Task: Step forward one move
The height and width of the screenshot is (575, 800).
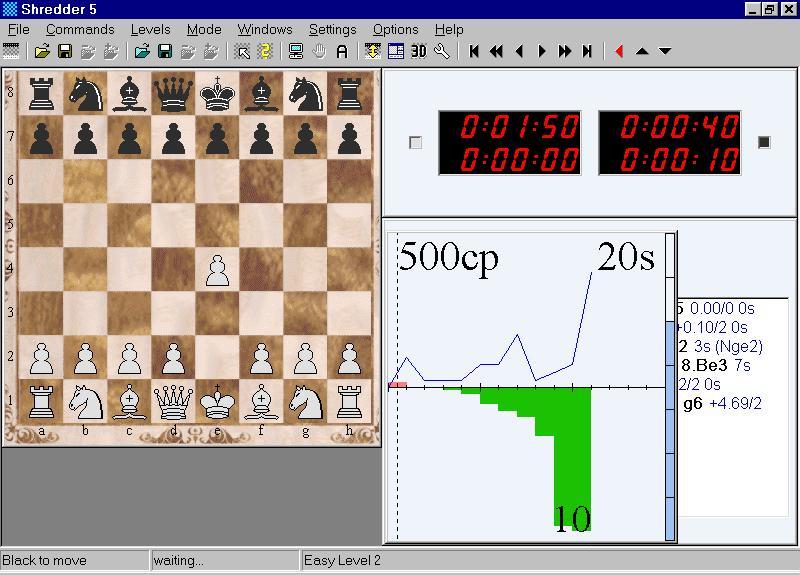Action: [x=543, y=51]
